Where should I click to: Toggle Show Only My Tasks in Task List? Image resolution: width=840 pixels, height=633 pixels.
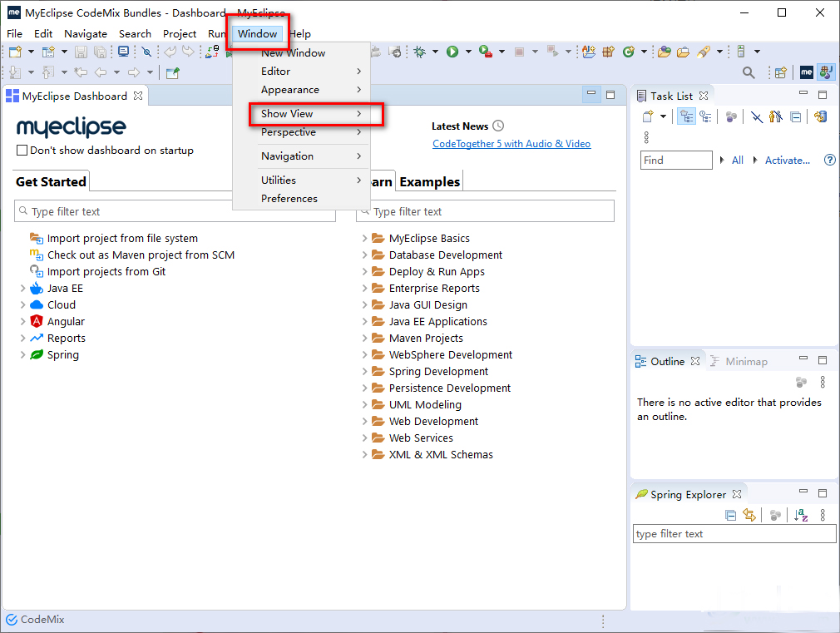coord(776,116)
